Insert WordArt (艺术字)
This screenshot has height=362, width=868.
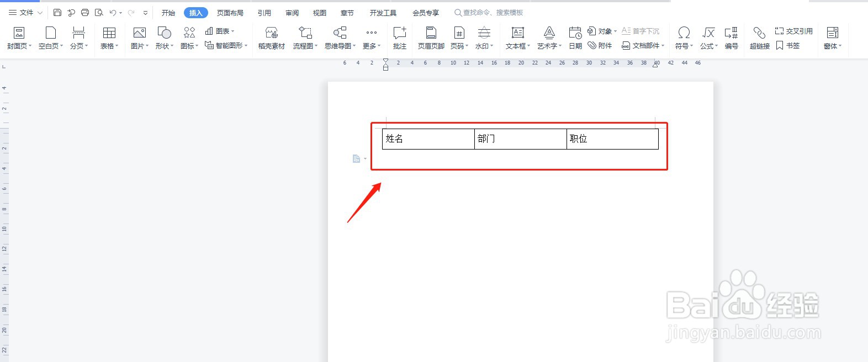(549, 38)
